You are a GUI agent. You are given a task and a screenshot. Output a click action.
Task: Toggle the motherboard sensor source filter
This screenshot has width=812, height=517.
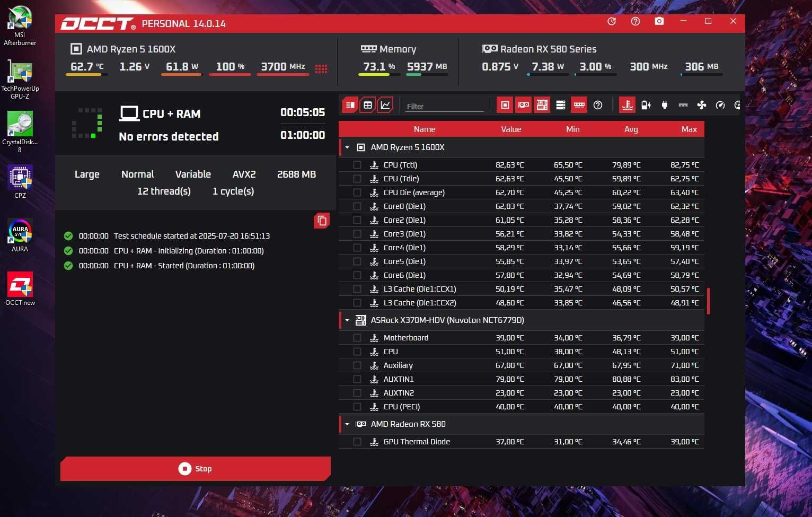pyautogui.click(x=542, y=105)
